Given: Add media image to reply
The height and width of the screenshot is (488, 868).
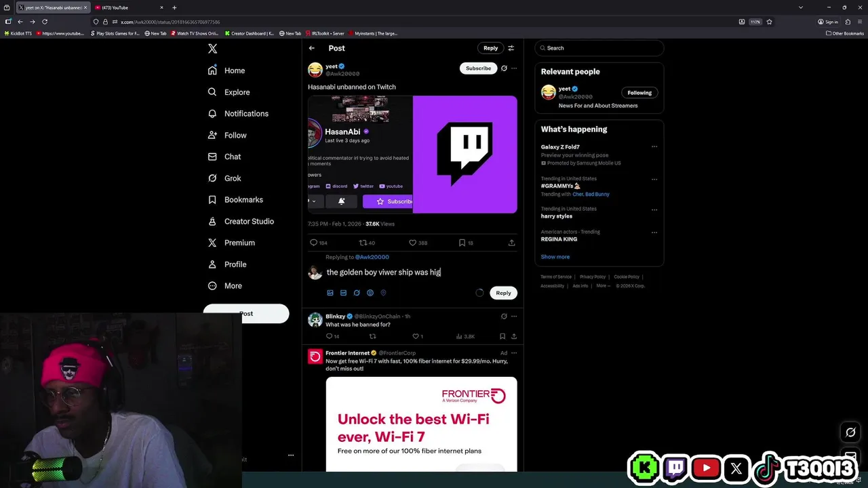Looking at the screenshot, I should point(330,293).
